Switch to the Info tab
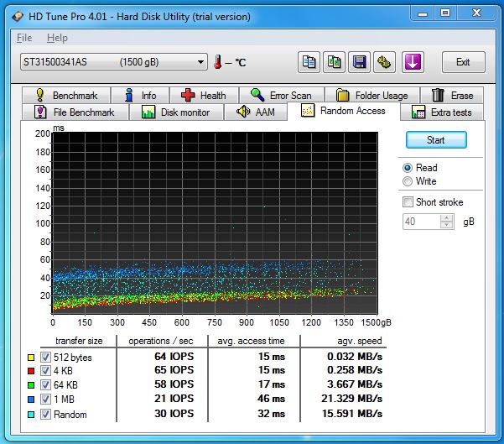The image size is (504, 444). point(140,95)
